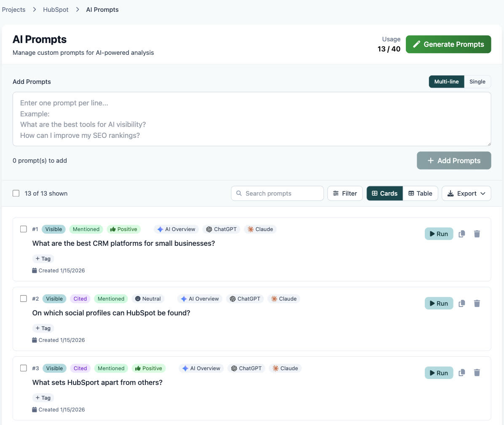
Task: Click Claude badge on prompt #2
Action: click(x=284, y=299)
